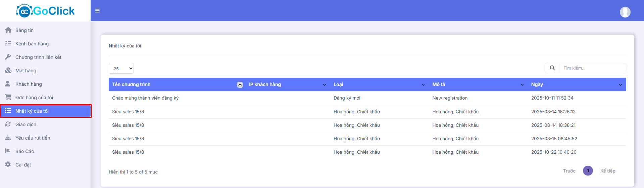Click the hamburger menu toggle icon
Image resolution: width=644 pixels, height=188 pixels.
click(x=97, y=11)
